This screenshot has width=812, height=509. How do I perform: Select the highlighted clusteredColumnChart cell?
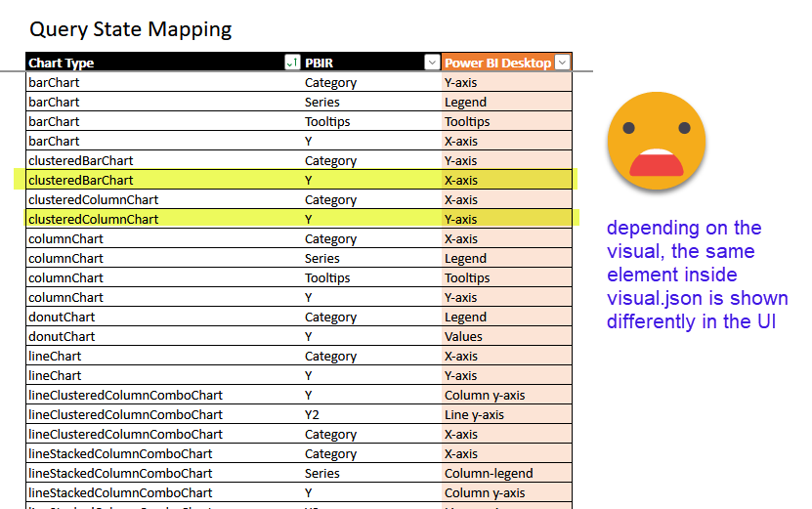tap(93, 219)
